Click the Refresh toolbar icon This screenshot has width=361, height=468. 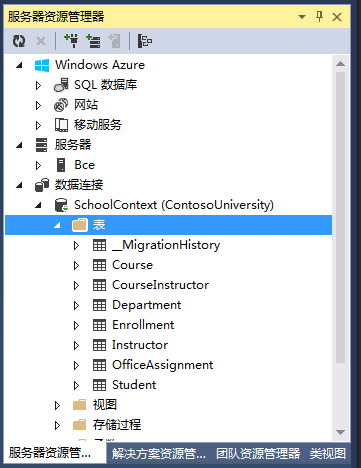coord(19,41)
